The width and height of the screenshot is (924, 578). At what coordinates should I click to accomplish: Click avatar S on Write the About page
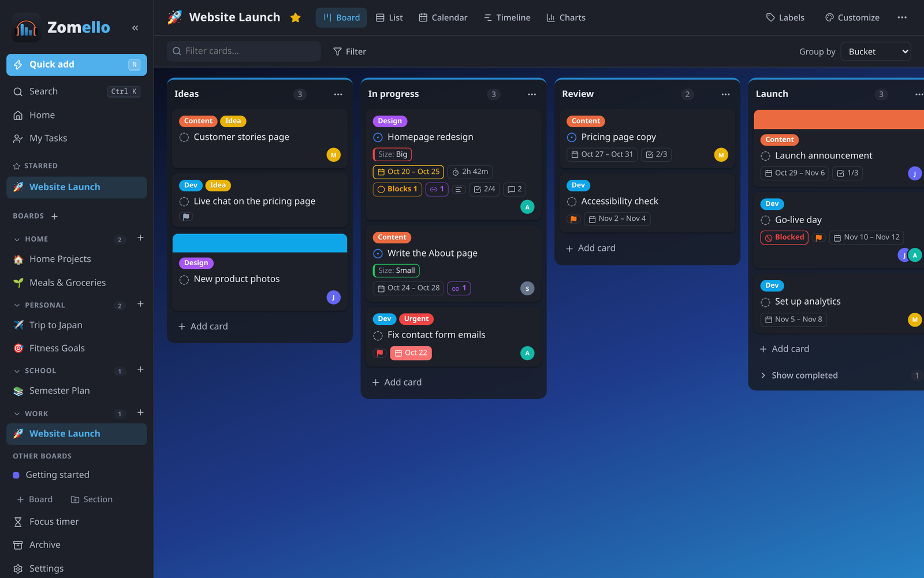(x=527, y=288)
